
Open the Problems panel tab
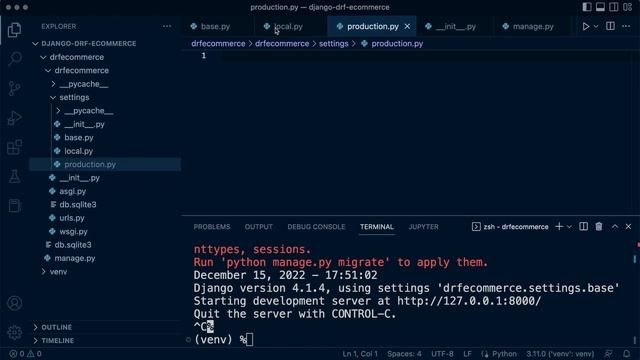tap(212, 227)
